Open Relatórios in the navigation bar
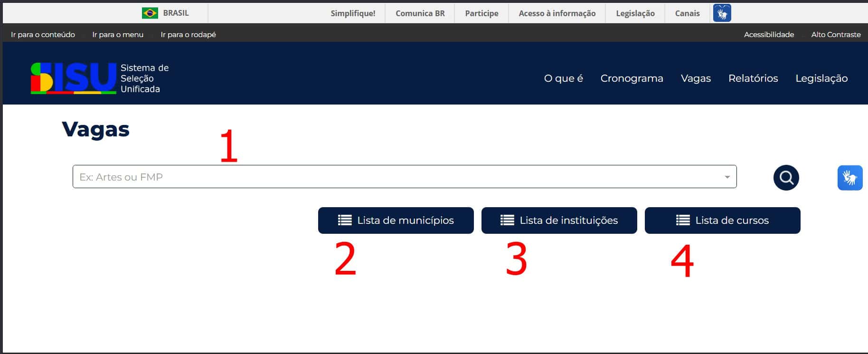The height and width of the screenshot is (354, 868). pyautogui.click(x=753, y=78)
